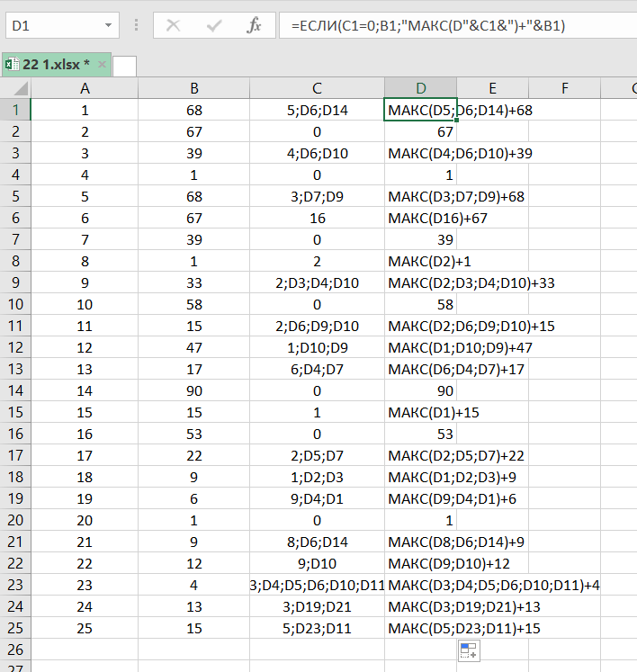Click the Cancel X icon in formula bar

[173, 26]
